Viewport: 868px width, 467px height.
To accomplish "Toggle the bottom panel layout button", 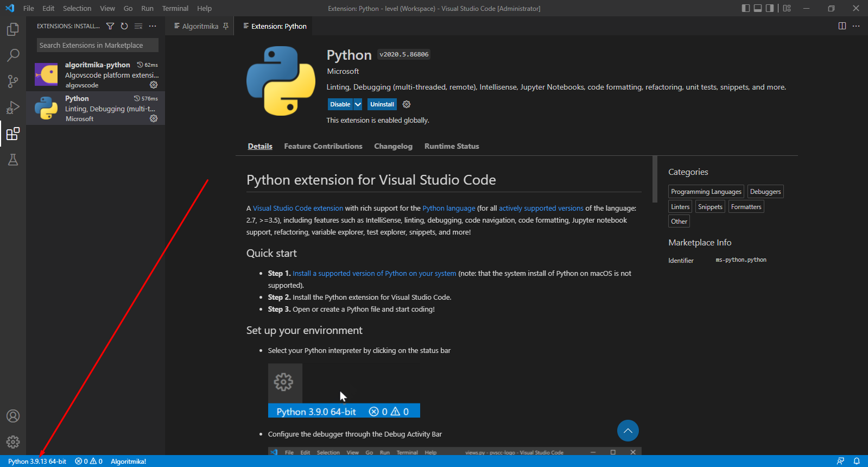I will coord(758,8).
